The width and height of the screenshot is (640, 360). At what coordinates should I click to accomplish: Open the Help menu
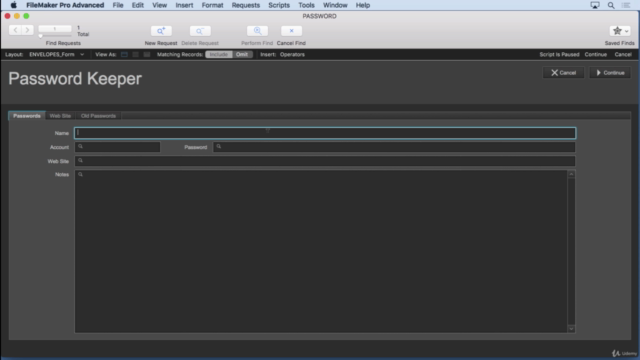point(363,5)
